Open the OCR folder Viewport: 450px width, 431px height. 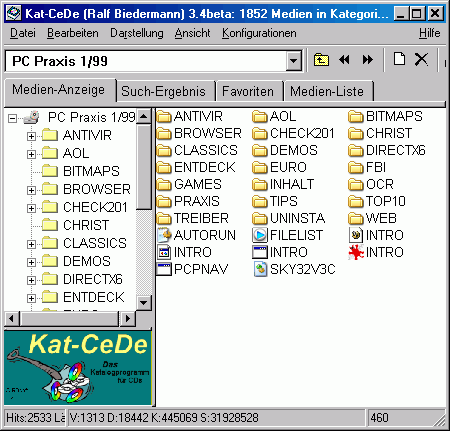point(371,184)
